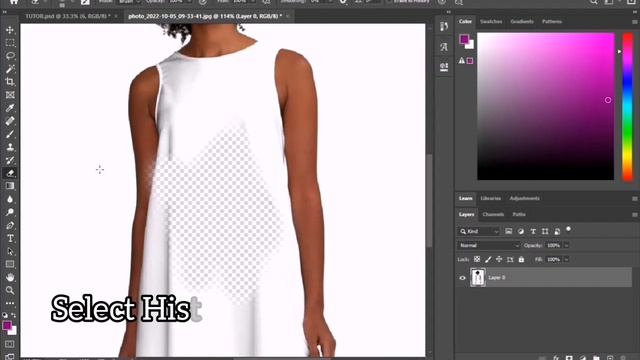Image resolution: width=640 pixels, height=360 pixels.
Task: Switch to the Channels tab
Action: [x=493, y=214]
